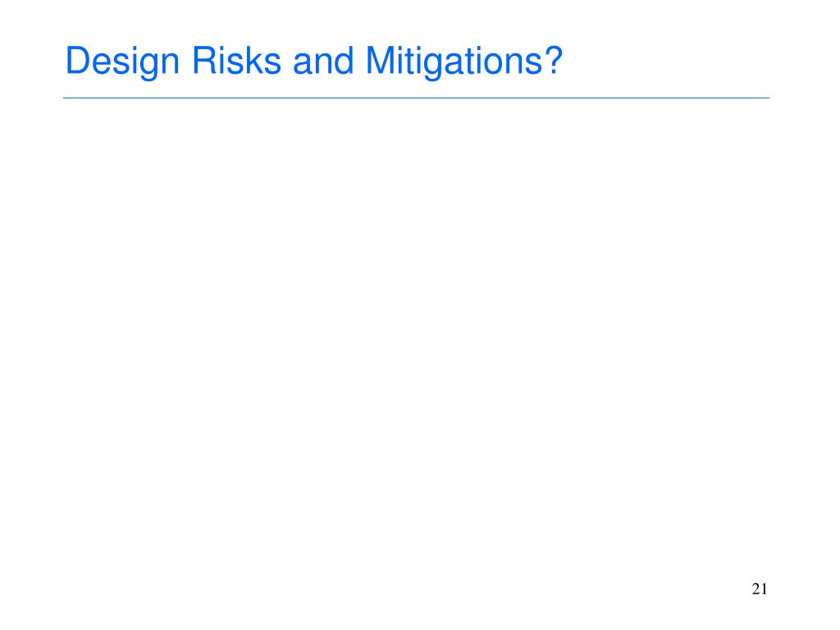Select the blue horizontal divider line under the title
Screen dimensions: 840x630
click(x=416, y=98)
